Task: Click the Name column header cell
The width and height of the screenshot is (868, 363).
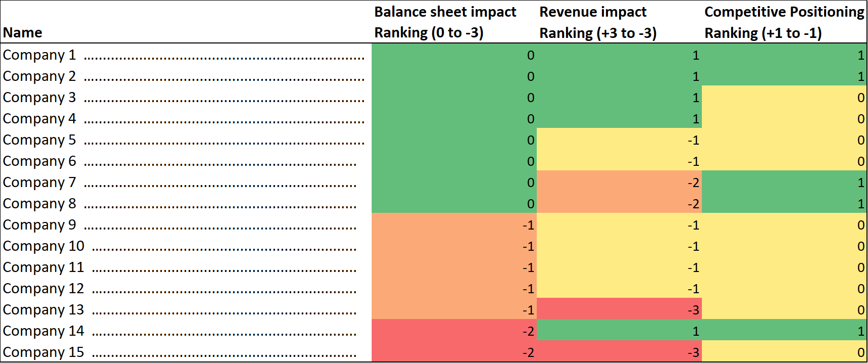Action: point(186,23)
